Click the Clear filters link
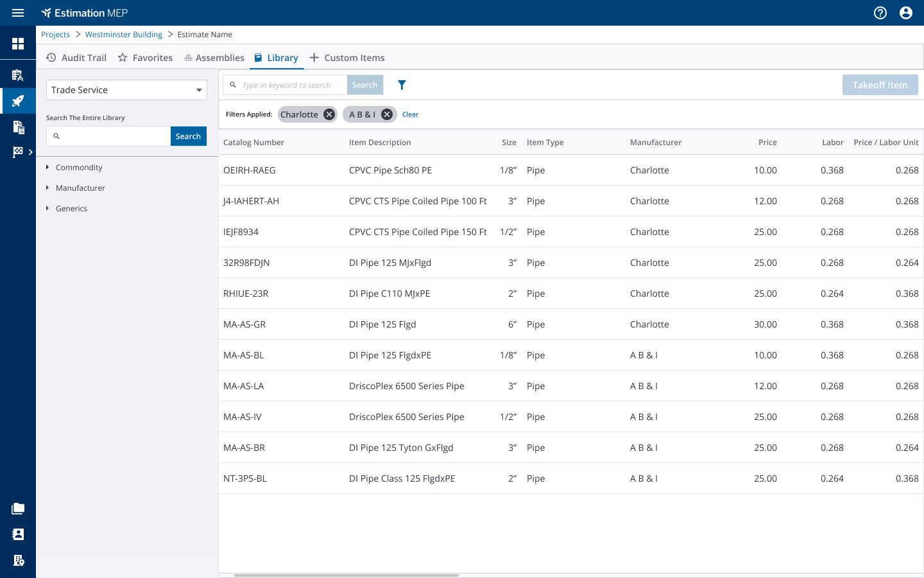This screenshot has width=924, height=578. tap(410, 114)
